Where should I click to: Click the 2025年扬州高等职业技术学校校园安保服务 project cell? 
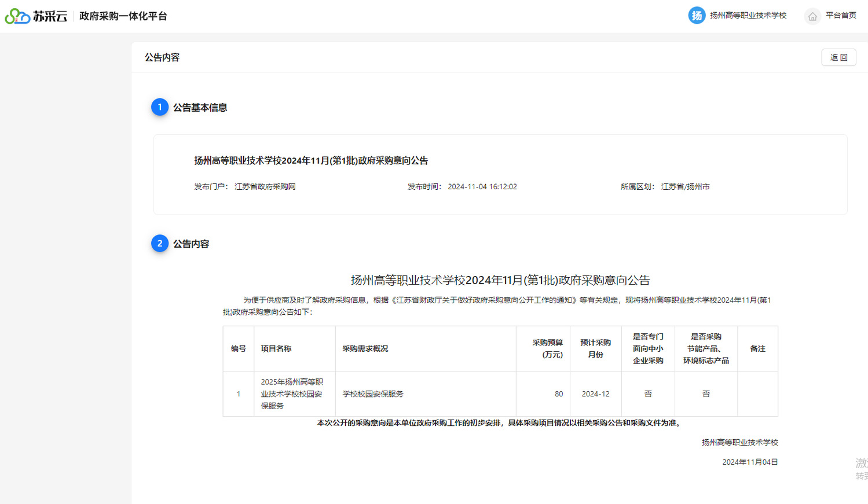tap(292, 394)
